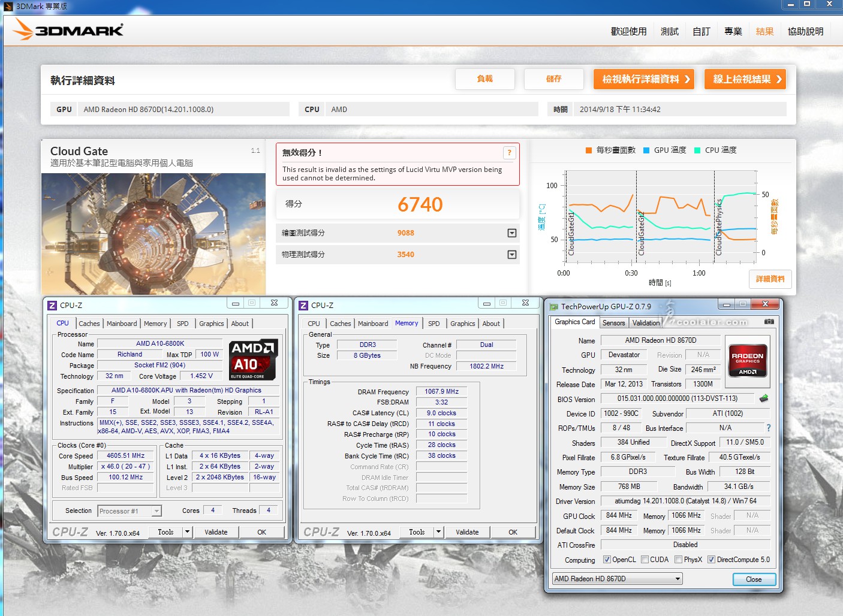The width and height of the screenshot is (843, 616).
Task: Click the cyan CPU temperature legend square
Action: tap(697, 150)
